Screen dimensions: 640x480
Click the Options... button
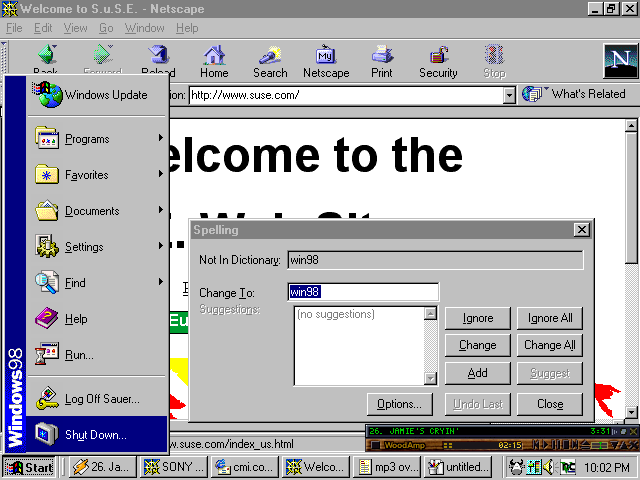400,404
